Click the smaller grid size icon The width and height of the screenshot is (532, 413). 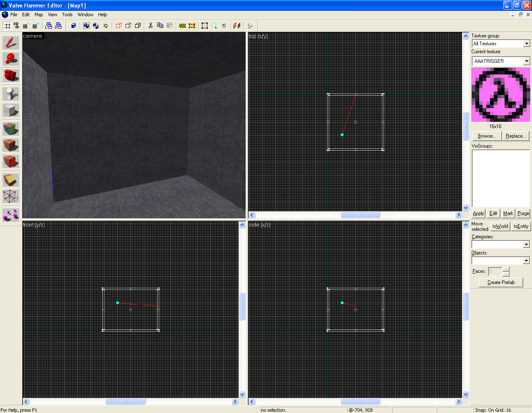[26, 26]
